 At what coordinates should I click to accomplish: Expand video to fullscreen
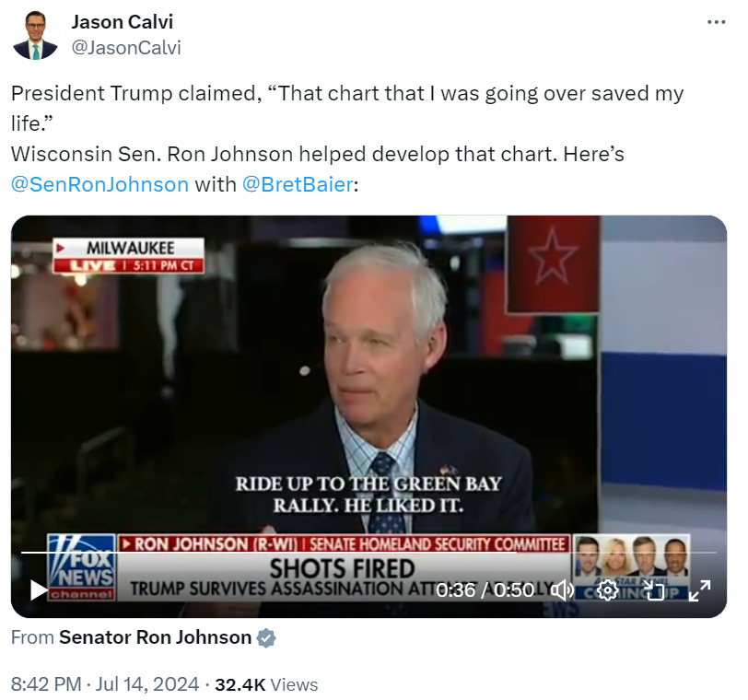pos(700,590)
